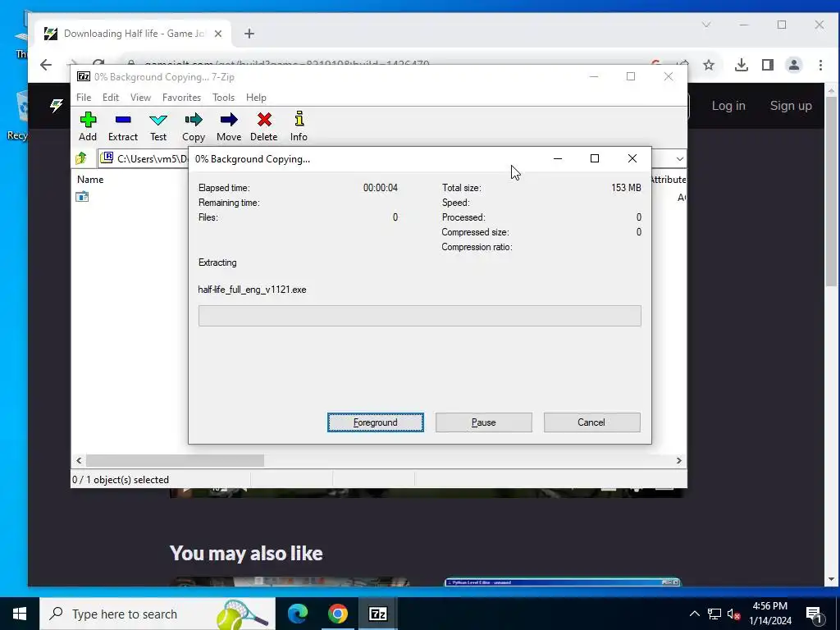Select the file icon in the 7-Zip list

[82, 197]
